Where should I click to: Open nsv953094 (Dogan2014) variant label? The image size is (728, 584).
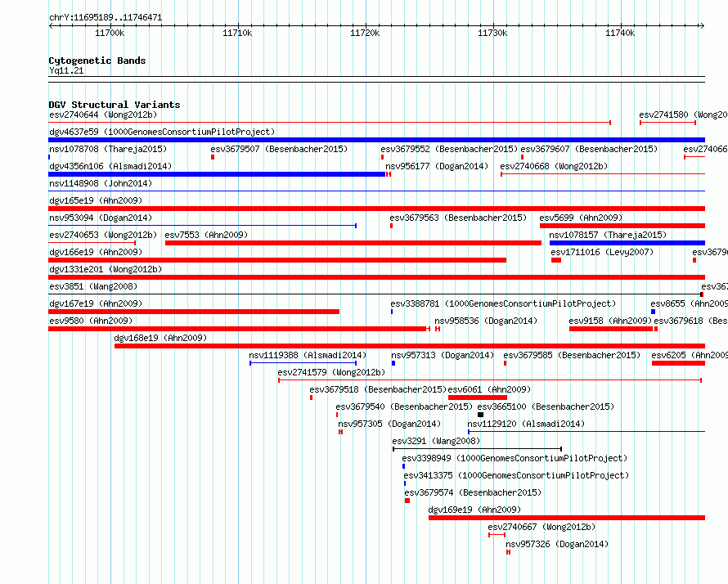[x=101, y=218]
